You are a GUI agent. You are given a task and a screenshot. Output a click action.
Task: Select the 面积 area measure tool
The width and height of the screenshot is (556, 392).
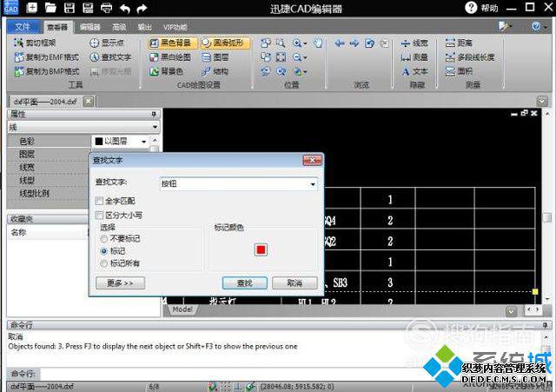click(459, 71)
